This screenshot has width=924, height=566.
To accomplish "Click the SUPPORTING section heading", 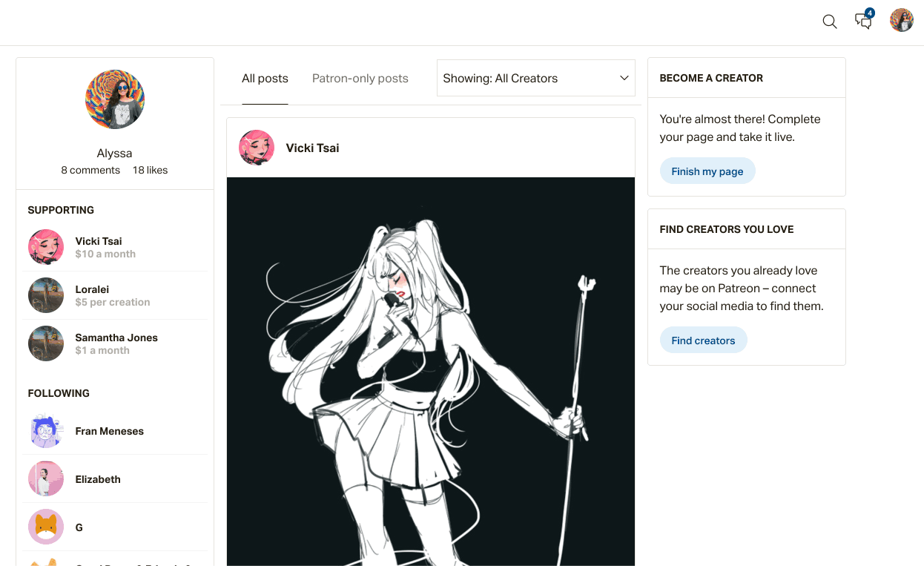I will pyautogui.click(x=61, y=210).
